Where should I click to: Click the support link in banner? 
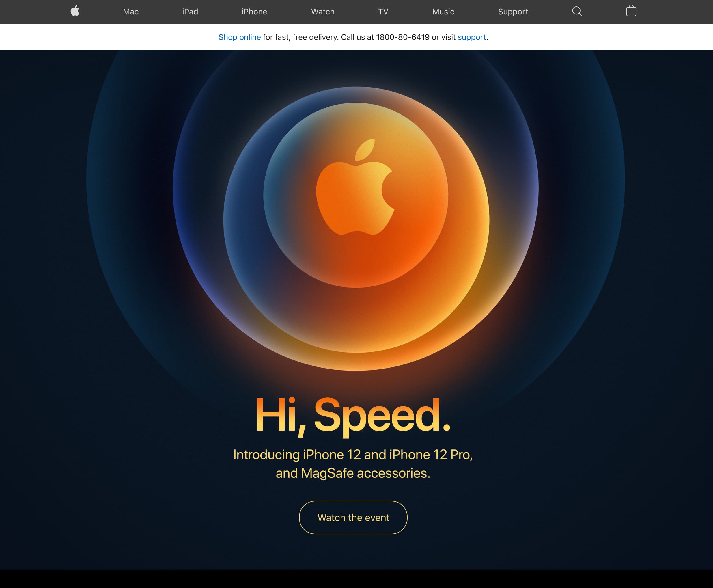(x=472, y=37)
